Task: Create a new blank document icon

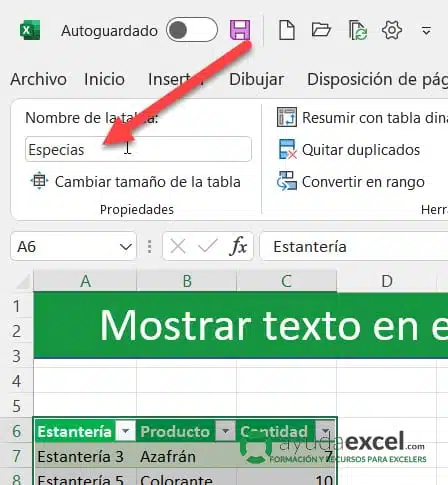Action: pos(287,30)
